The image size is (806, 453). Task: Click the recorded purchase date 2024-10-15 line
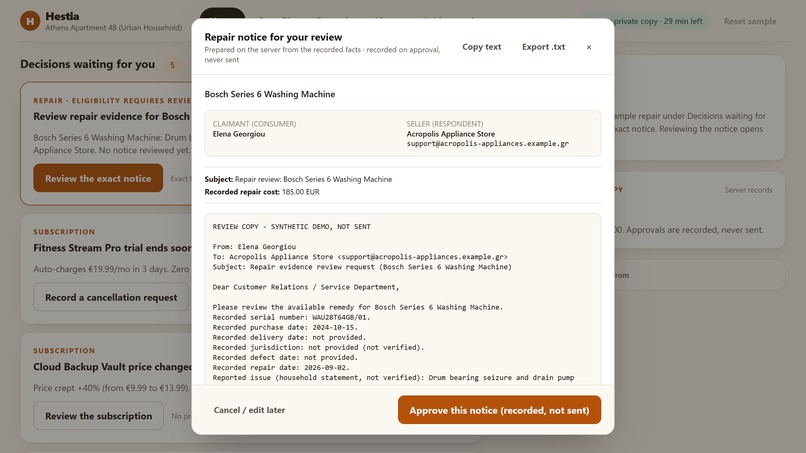click(285, 327)
